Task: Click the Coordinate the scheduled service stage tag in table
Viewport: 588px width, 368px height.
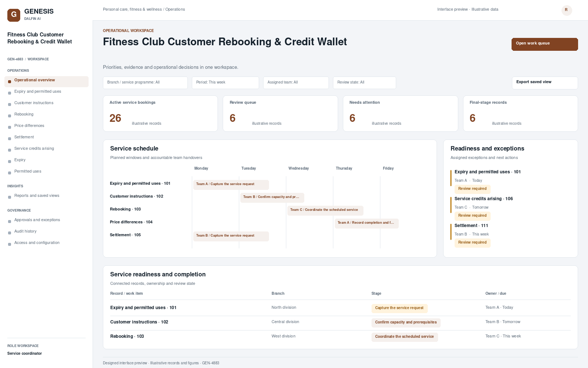Action: click(x=405, y=337)
